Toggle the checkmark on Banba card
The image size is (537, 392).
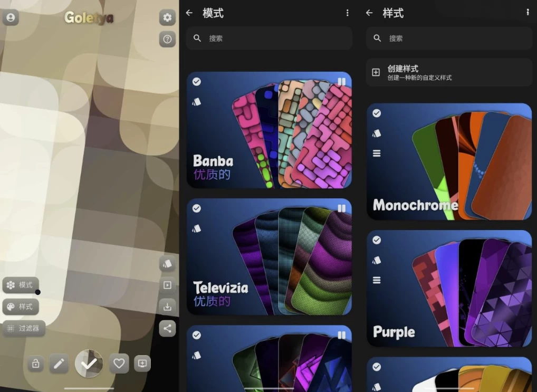point(196,82)
